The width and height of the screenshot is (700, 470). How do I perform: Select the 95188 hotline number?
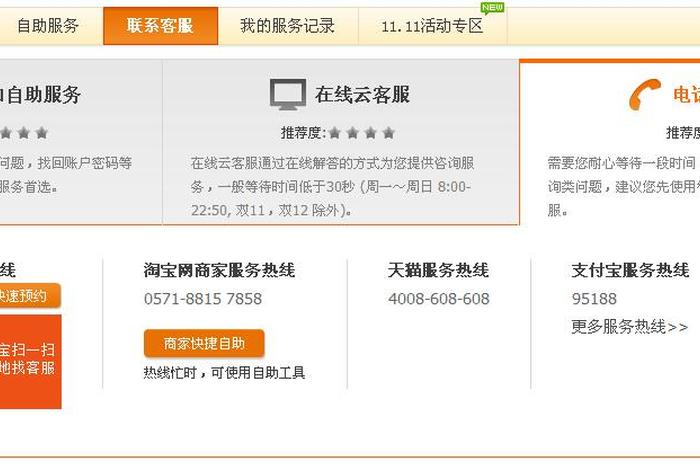[x=594, y=299]
